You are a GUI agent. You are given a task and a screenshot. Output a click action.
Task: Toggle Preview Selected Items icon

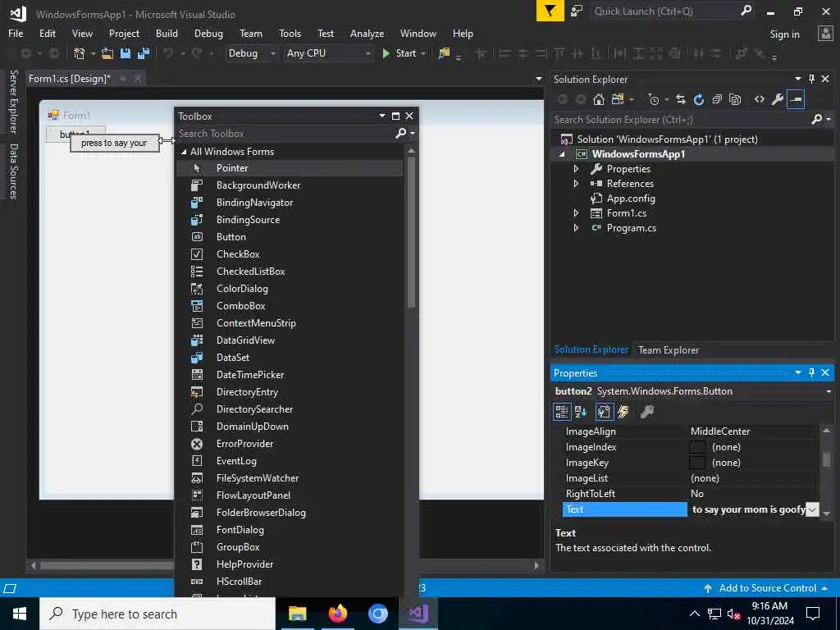[x=796, y=99]
